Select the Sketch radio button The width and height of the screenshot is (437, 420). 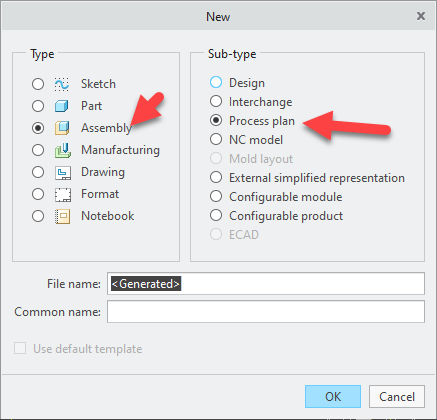click(x=38, y=84)
